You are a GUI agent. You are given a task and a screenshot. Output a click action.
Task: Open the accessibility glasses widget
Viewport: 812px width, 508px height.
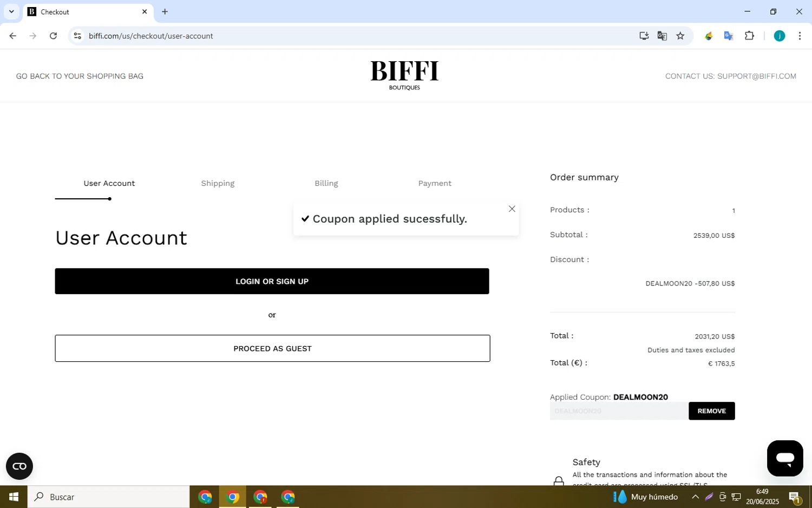coord(19,466)
